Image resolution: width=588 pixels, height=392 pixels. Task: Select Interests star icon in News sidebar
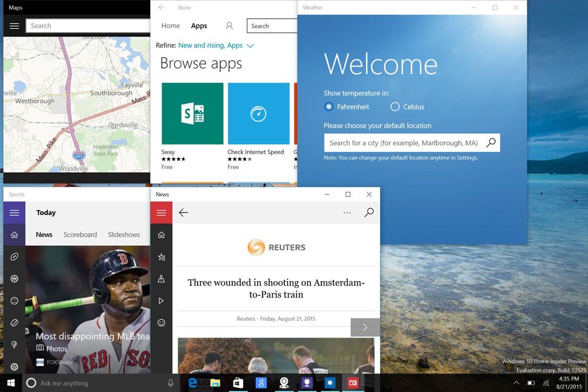(161, 257)
